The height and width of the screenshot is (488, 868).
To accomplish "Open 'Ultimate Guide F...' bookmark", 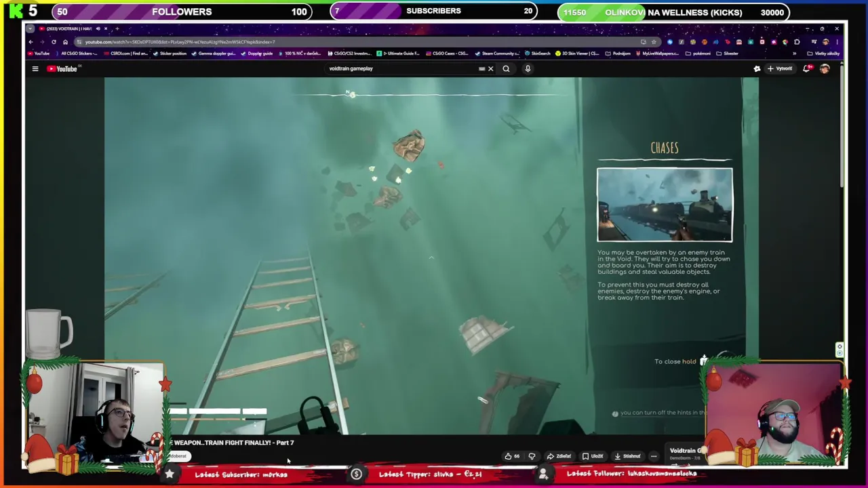I will [397, 54].
